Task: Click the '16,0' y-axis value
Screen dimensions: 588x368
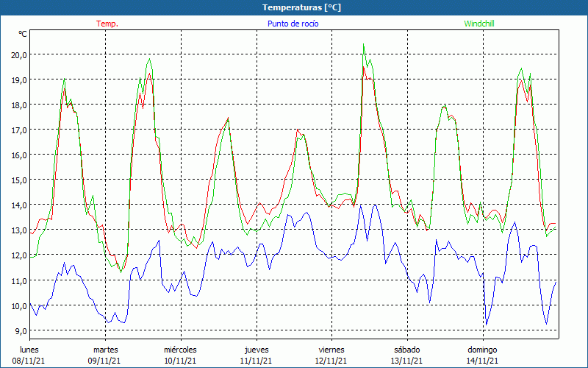Action: (20, 155)
